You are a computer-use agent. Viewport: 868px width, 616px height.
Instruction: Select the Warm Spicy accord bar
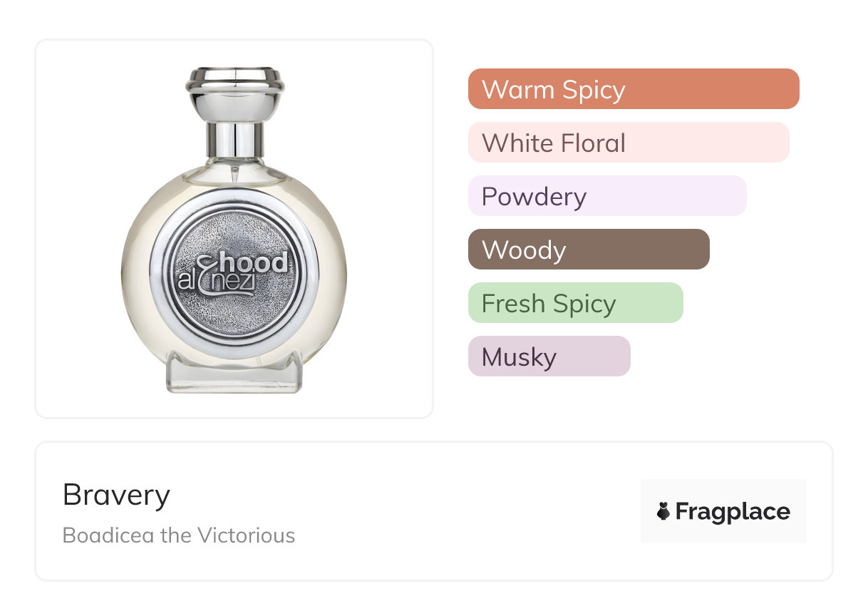click(x=633, y=89)
